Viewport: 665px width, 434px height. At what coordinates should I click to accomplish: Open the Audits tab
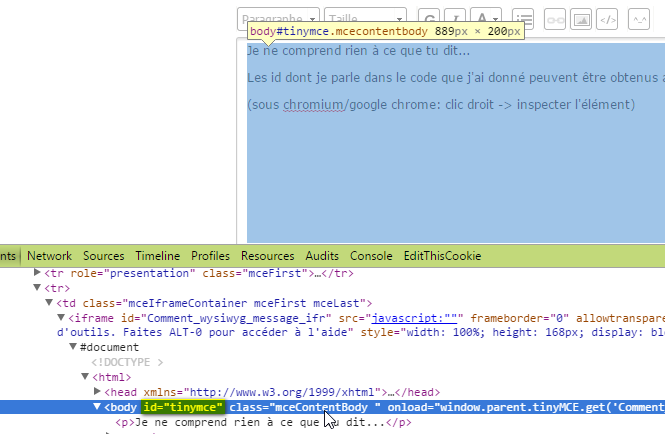[322, 256]
